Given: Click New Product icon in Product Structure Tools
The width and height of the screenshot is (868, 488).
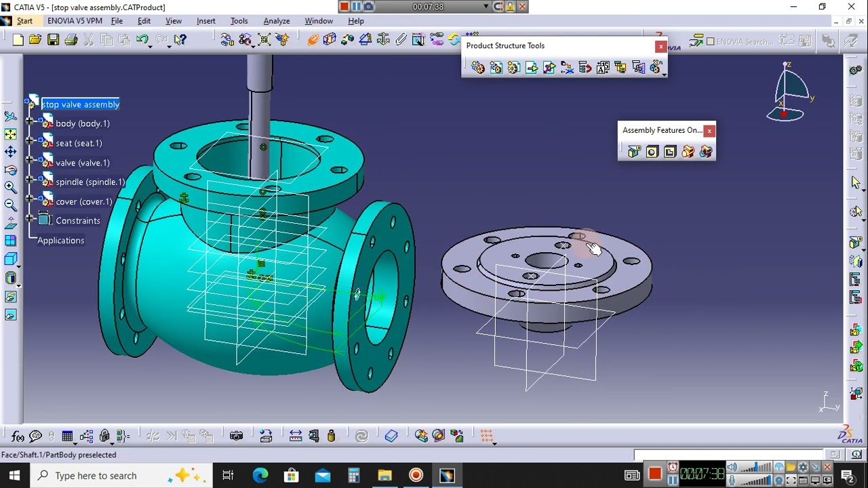Looking at the screenshot, I should tap(496, 67).
